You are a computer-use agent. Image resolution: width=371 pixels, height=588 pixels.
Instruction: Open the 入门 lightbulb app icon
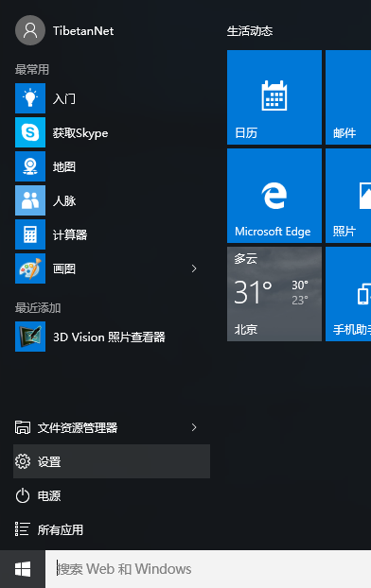tap(30, 98)
